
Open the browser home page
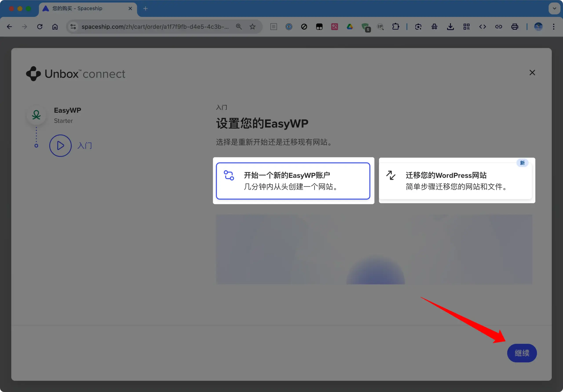click(55, 26)
